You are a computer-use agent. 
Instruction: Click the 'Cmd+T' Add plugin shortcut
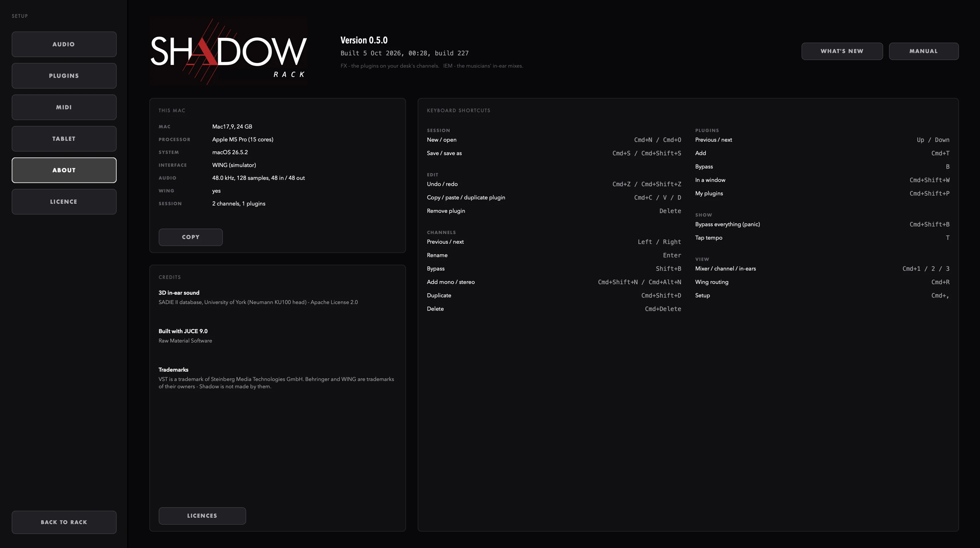[x=940, y=153]
